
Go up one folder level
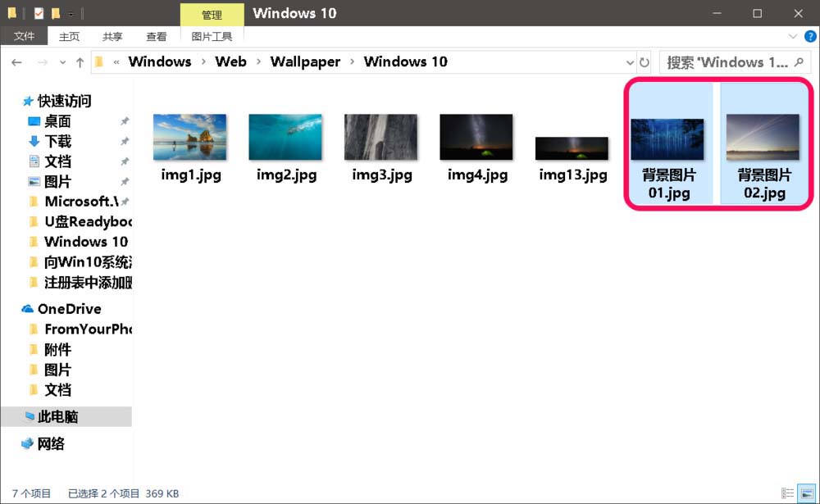(x=80, y=62)
